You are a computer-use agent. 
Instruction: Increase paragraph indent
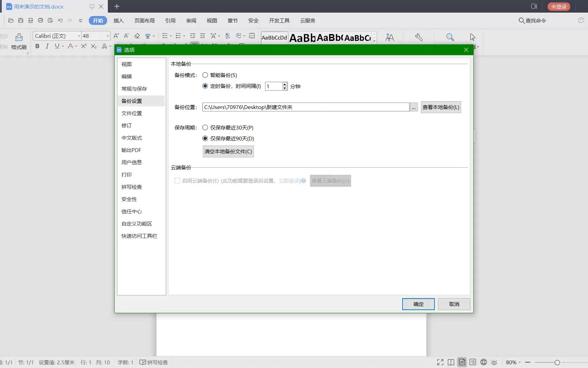(x=202, y=36)
